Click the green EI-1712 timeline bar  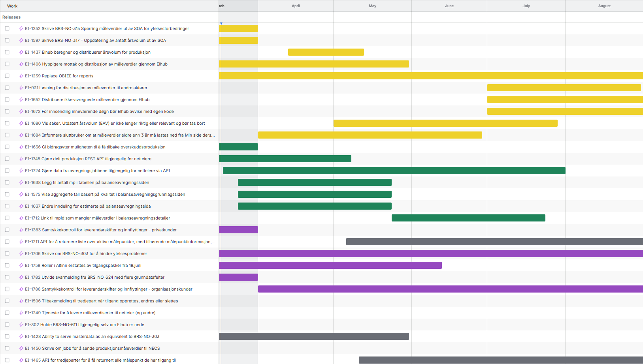click(x=468, y=218)
